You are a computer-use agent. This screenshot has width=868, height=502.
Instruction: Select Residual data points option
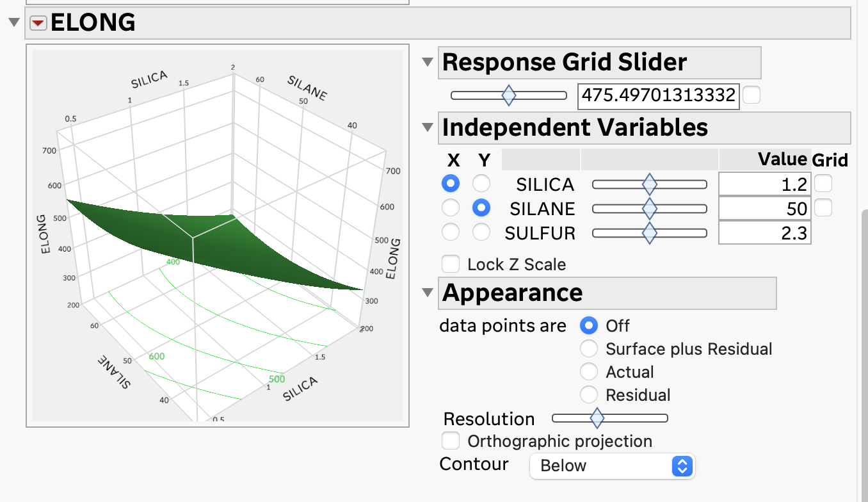(x=589, y=395)
